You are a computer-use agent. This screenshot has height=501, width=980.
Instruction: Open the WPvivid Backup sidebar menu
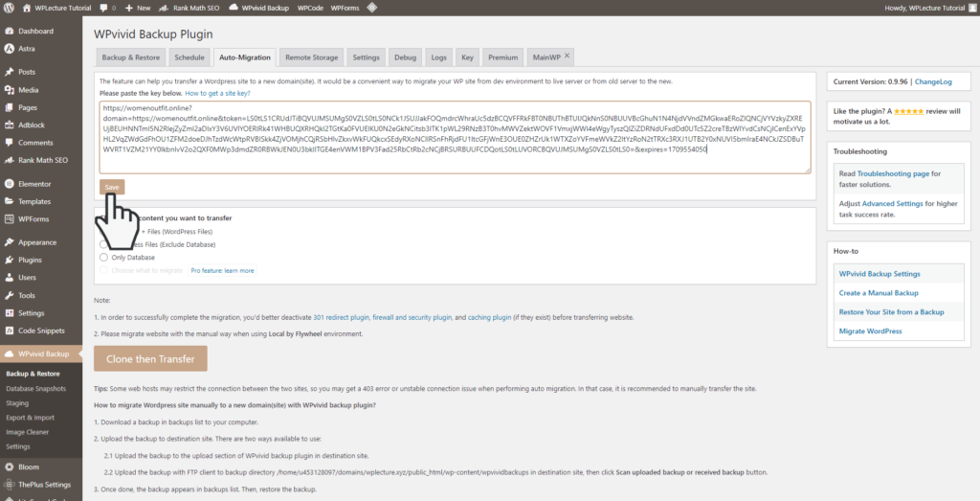[x=40, y=354]
